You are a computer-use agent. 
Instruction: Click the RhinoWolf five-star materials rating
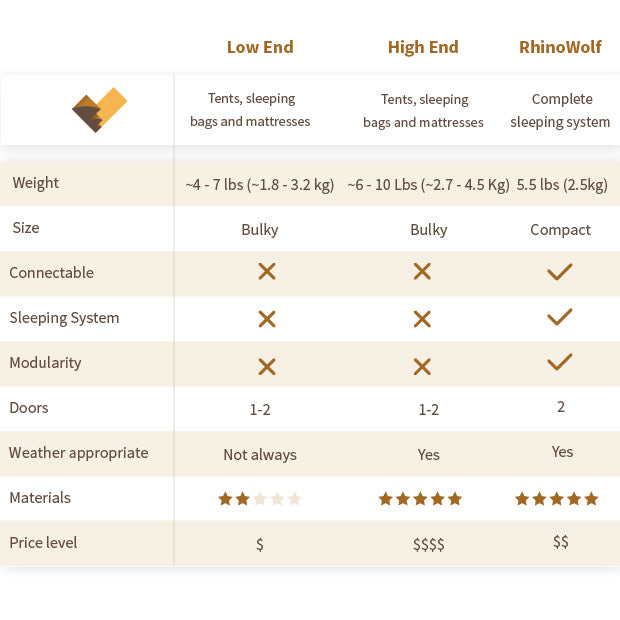(x=557, y=499)
